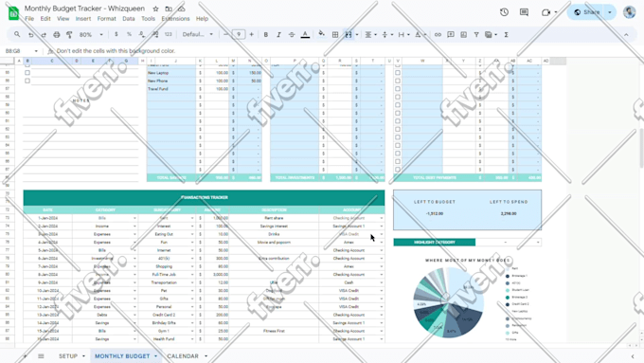Open the Share button dropdown arrow

click(610, 12)
